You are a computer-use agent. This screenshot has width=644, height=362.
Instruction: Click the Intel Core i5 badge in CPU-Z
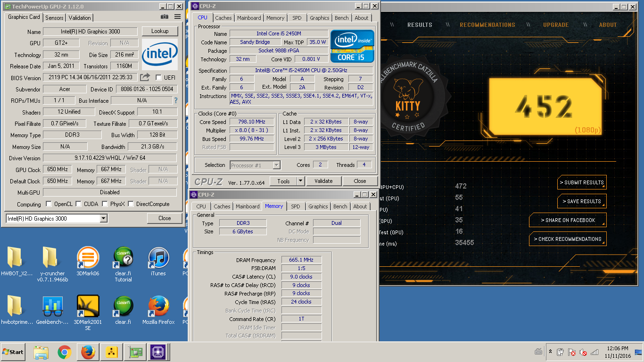(x=353, y=46)
